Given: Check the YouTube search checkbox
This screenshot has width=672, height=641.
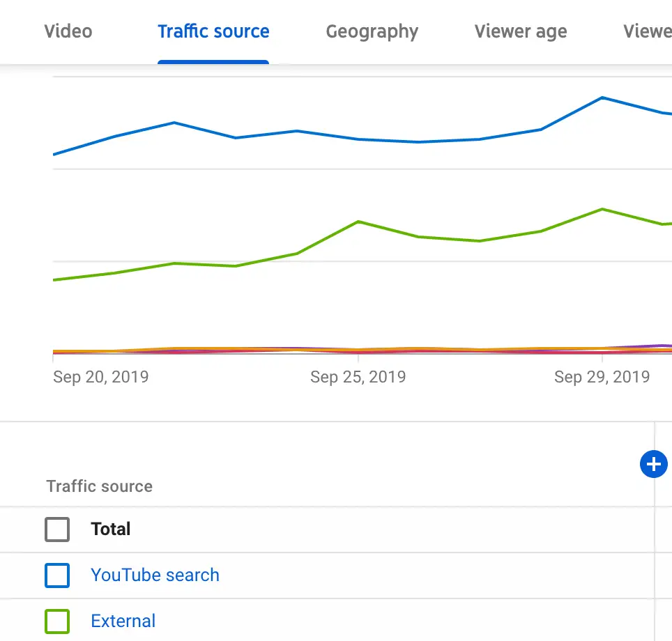Looking at the screenshot, I should point(57,576).
